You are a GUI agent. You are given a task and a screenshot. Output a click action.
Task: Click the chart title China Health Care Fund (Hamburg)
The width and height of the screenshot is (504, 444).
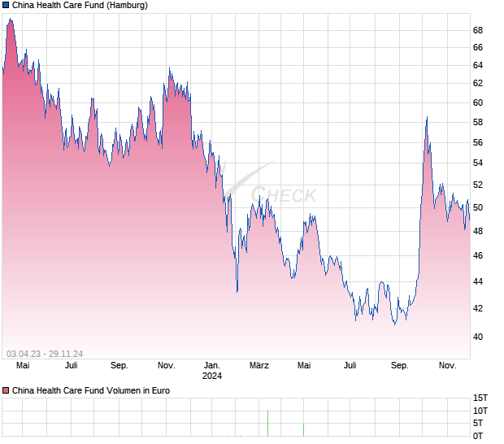point(79,6)
